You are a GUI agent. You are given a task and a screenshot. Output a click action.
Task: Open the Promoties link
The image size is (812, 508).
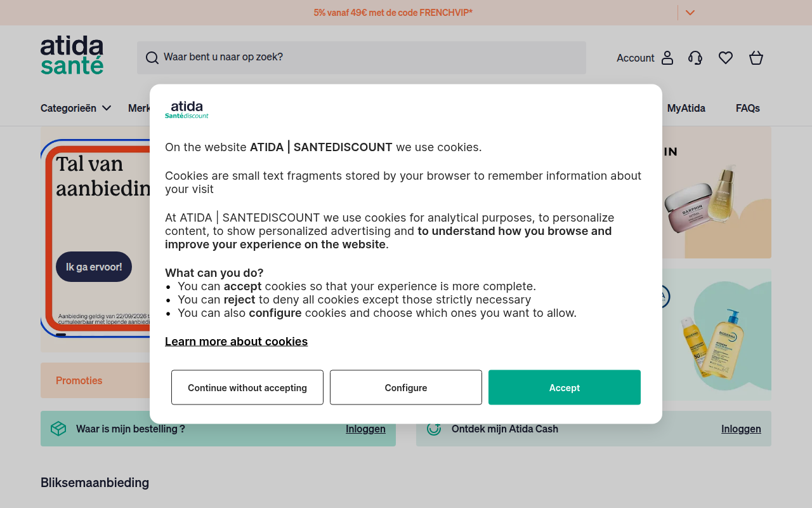pyautogui.click(x=79, y=380)
